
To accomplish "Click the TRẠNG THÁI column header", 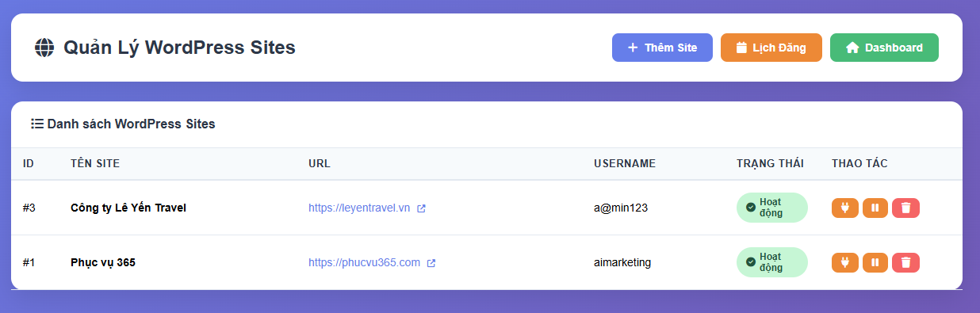I will [x=770, y=163].
